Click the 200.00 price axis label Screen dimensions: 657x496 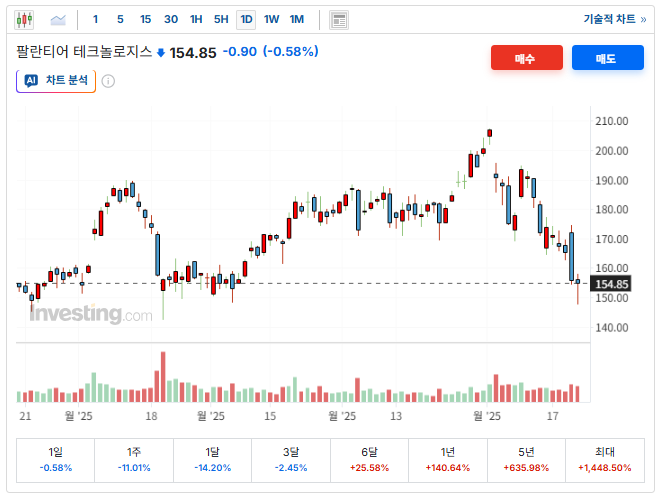point(612,151)
